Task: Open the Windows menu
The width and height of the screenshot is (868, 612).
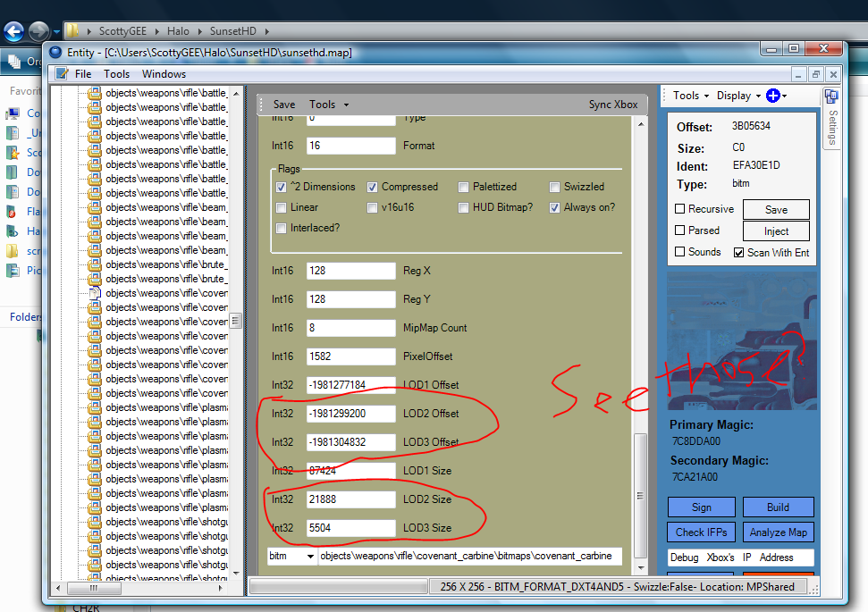Action: tap(164, 74)
